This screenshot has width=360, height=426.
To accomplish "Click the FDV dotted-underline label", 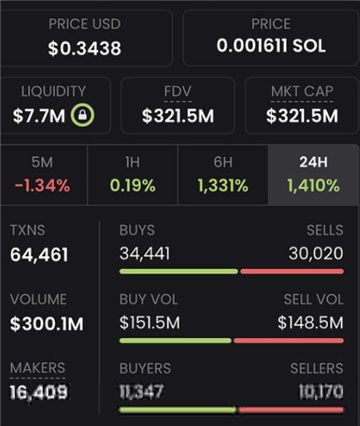I will (x=178, y=92).
